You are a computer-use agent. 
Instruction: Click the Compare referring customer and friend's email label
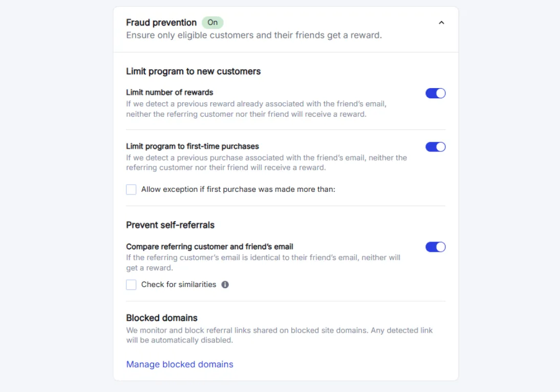pyautogui.click(x=209, y=247)
